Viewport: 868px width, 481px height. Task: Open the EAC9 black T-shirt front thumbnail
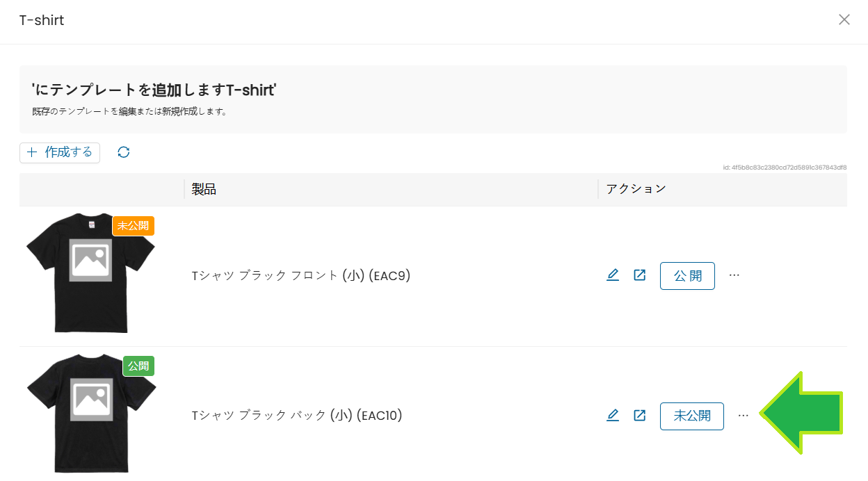click(x=90, y=273)
